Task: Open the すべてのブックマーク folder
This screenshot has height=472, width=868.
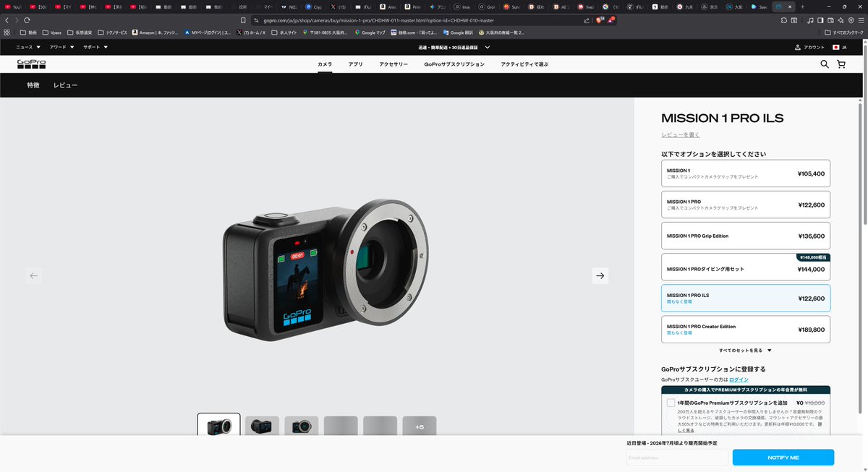Action: [846, 33]
